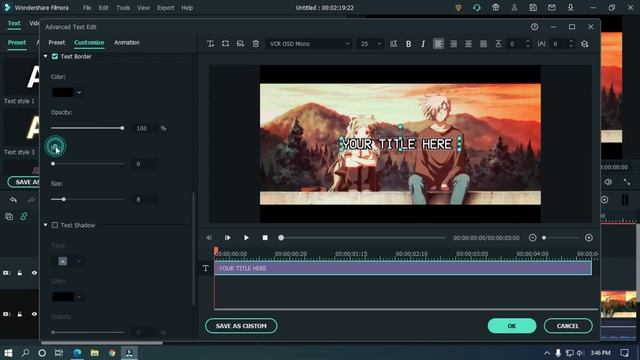Viewport: 640px width, 360px height.
Task: Click the add image icon in toolbar
Action: coord(240,44)
